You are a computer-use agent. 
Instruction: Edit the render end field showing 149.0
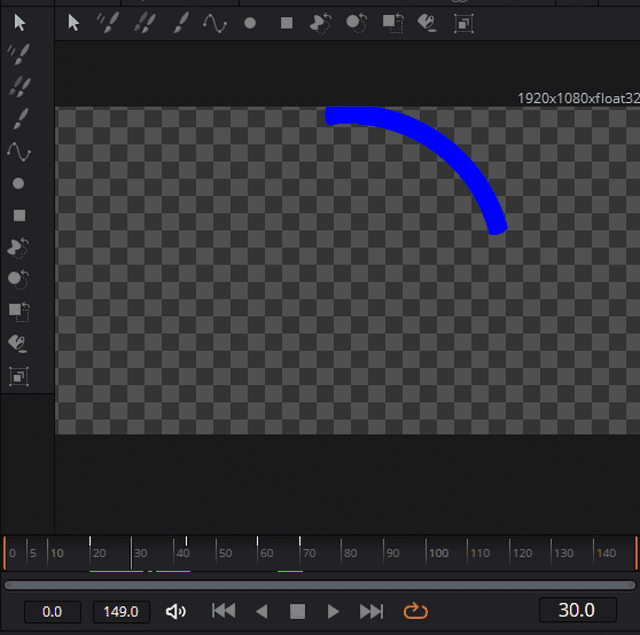[x=121, y=612]
